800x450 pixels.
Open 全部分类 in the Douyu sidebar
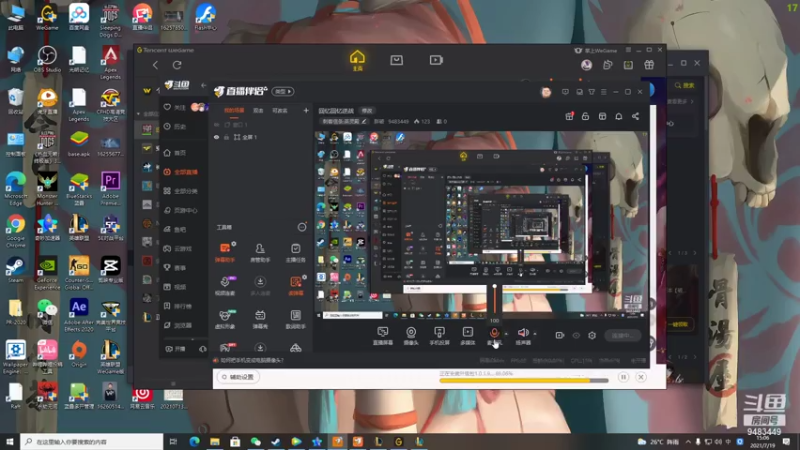(181, 191)
